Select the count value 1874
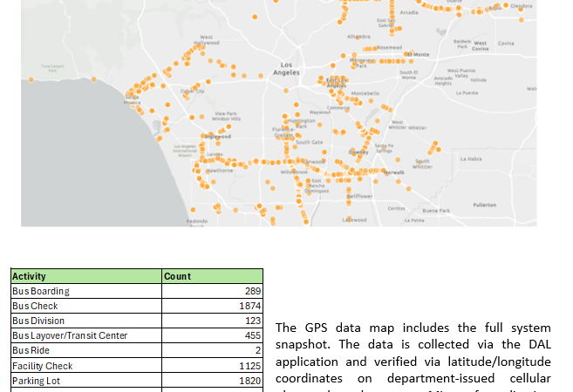The image size is (573, 392). 249,307
